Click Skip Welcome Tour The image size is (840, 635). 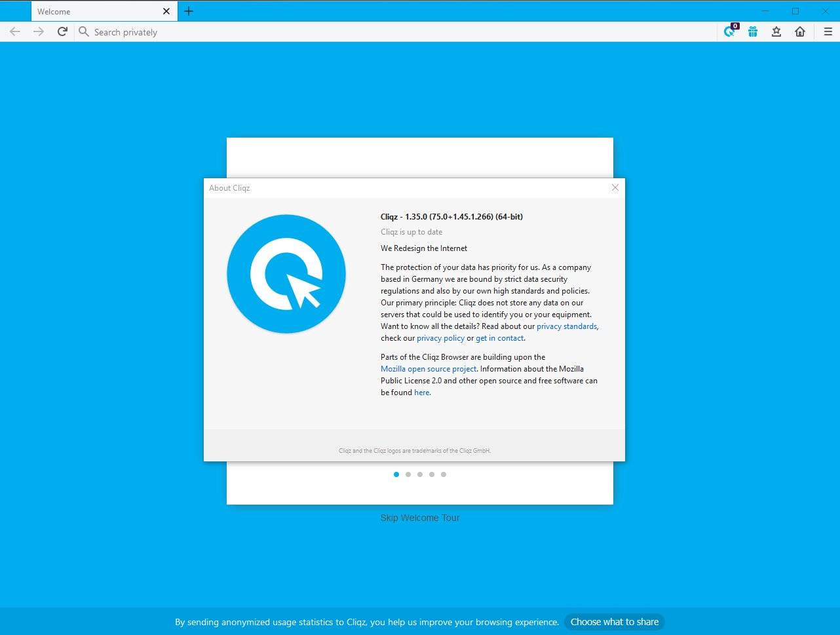(420, 518)
